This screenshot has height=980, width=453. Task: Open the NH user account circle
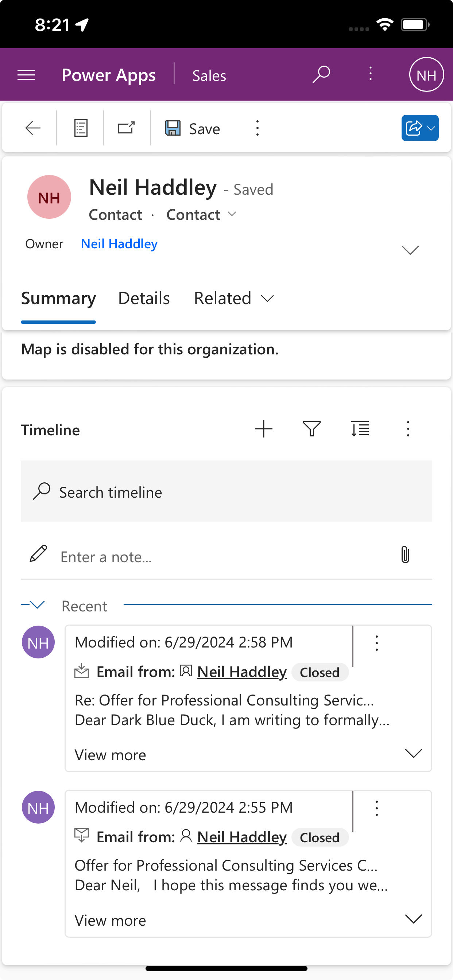(x=426, y=75)
